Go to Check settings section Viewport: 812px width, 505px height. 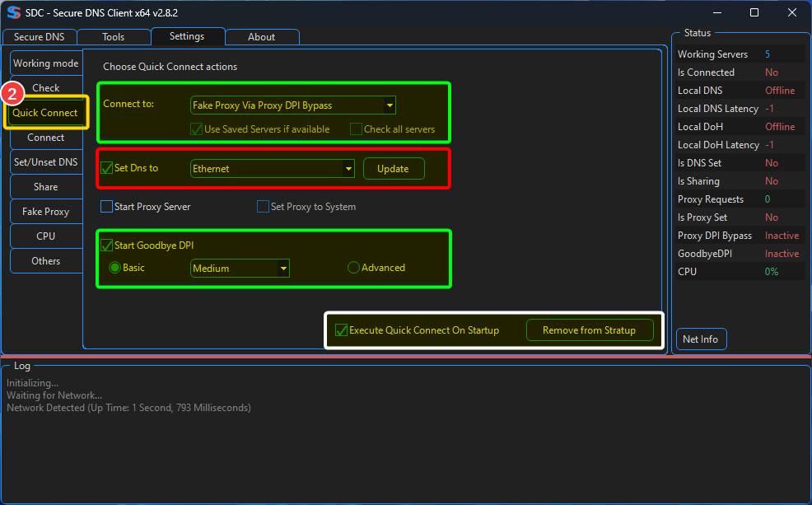(x=46, y=87)
